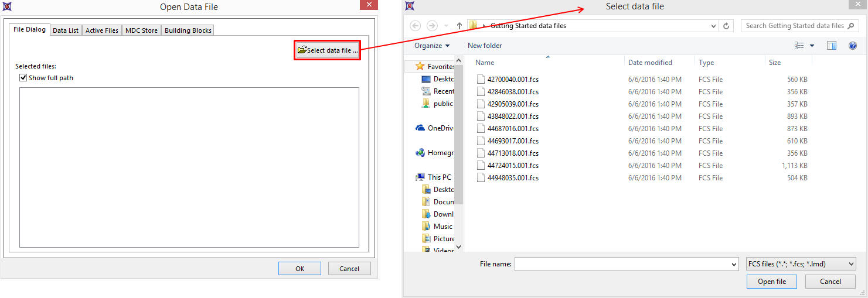Sort files by Date modified column
868x298 pixels.
point(650,63)
